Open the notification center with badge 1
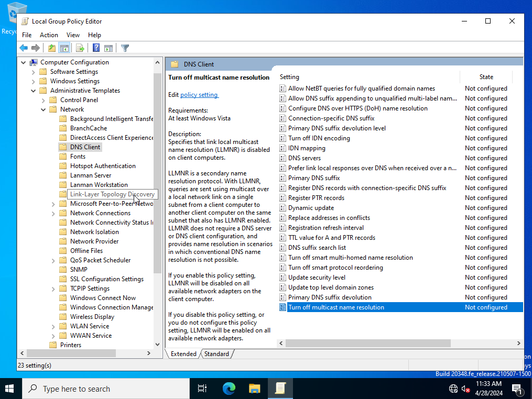 pos(517,389)
